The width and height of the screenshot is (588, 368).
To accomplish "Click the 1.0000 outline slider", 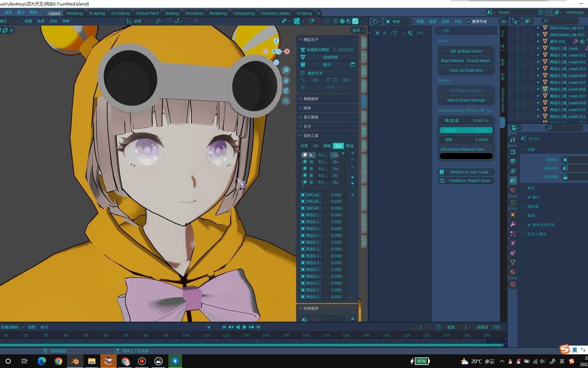I will click(x=466, y=130).
